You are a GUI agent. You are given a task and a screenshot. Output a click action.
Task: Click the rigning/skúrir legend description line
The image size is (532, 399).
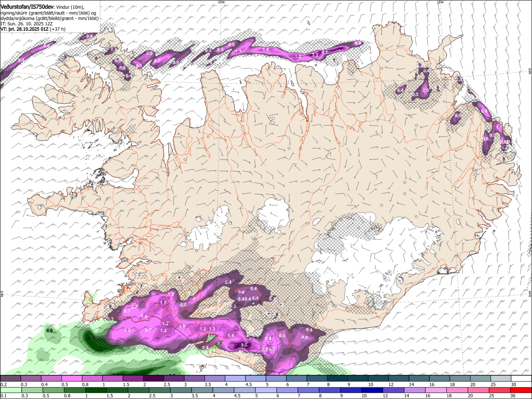click(x=48, y=13)
